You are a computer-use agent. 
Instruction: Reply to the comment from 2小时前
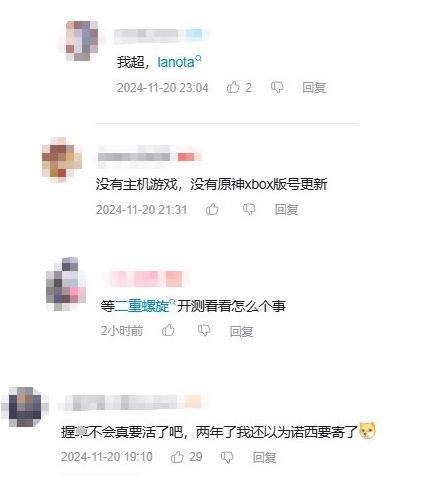[x=241, y=331]
